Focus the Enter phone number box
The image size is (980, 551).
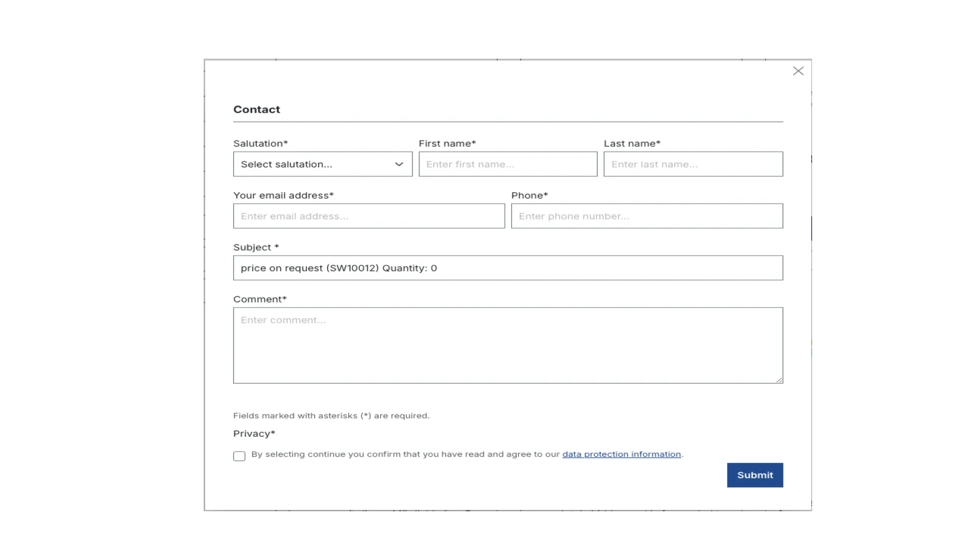point(646,216)
